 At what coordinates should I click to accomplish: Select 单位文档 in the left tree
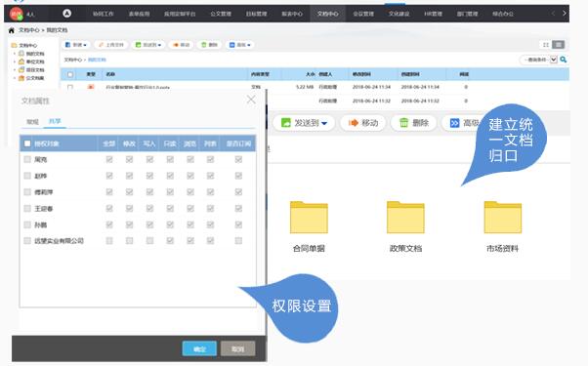coord(35,61)
